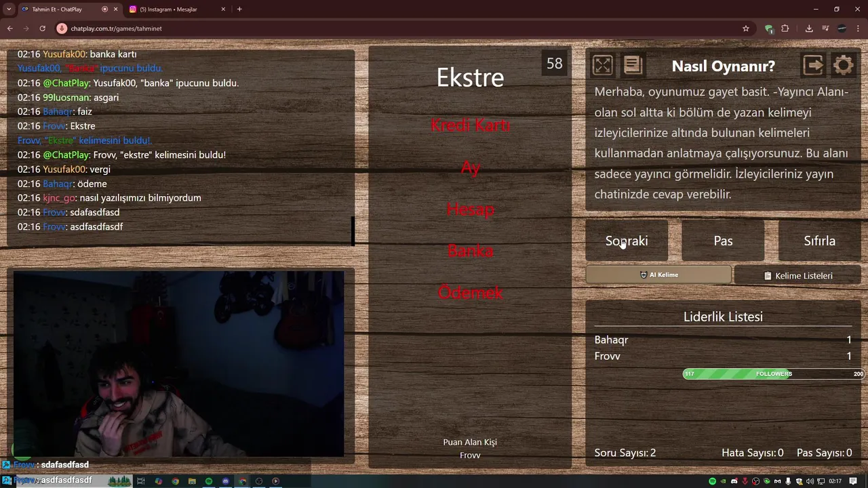Viewport: 868px width, 488px height.
Task: Open the notification center icon
Action: click(853, 481)
